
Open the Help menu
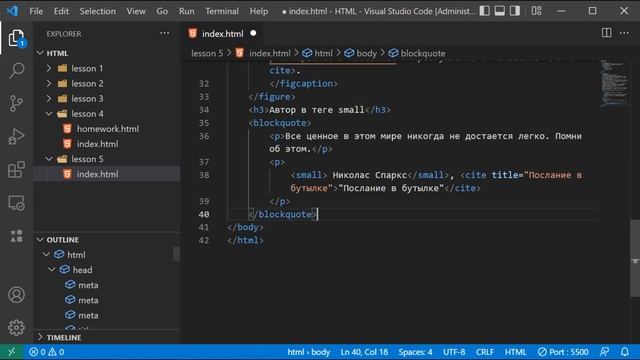[x=259, y=11]
